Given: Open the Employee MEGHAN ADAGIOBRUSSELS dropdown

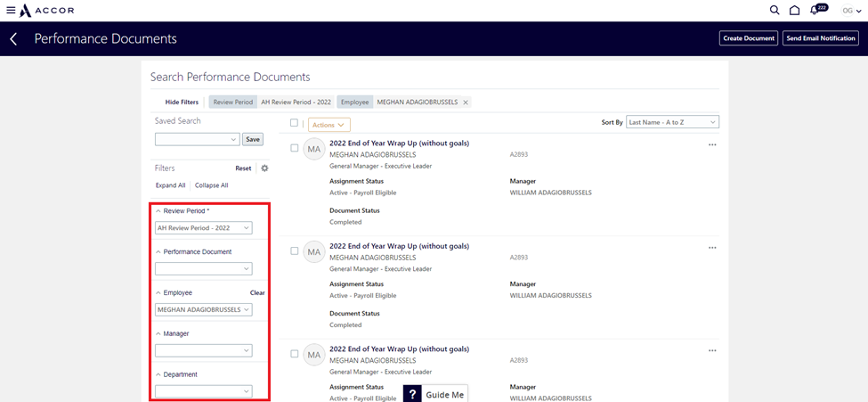Looking at the screenshot, I should [x=204, y=309].
